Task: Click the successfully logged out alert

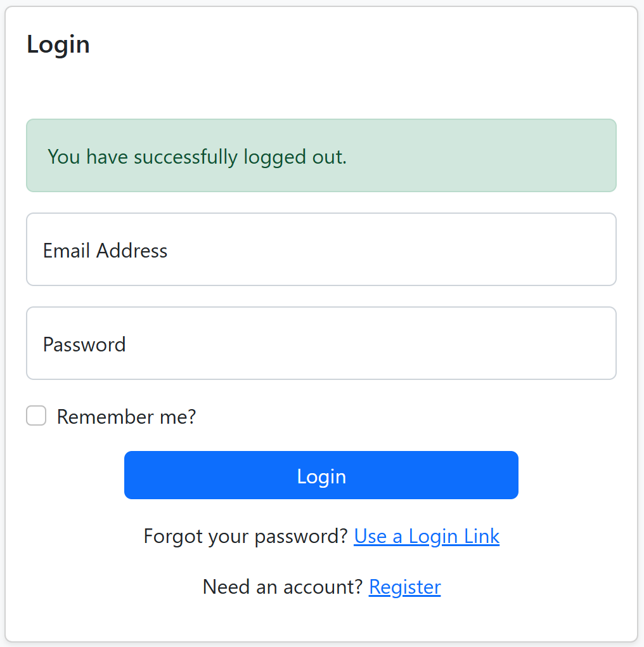Action: (321, 155)
